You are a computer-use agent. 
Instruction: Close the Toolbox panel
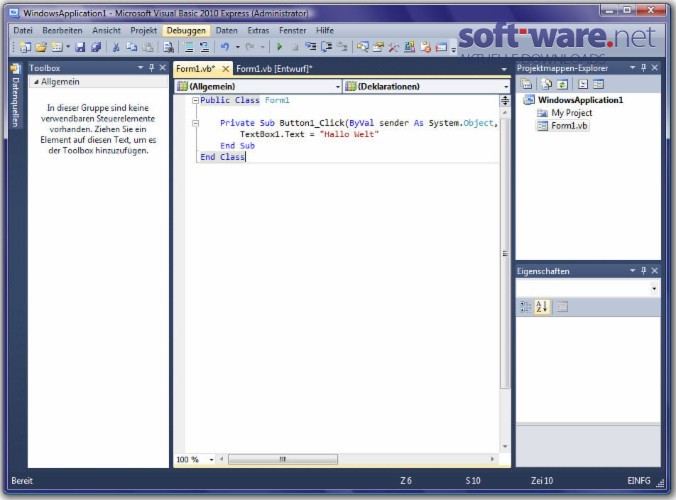tap(163, 68)
